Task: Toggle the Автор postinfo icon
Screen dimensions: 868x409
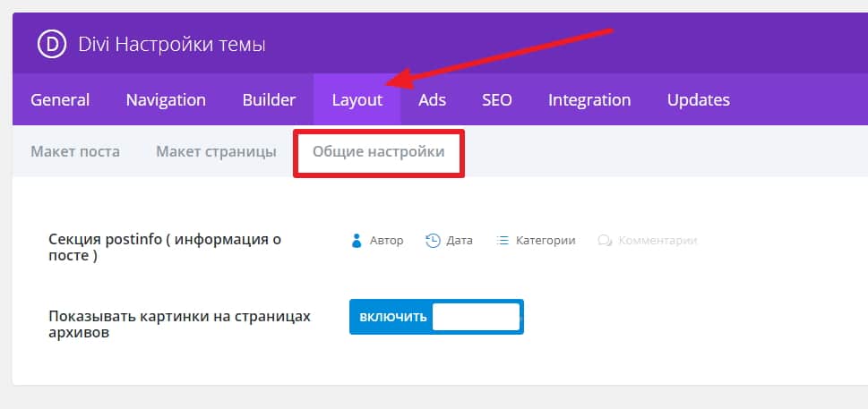Action: pyautogui.click(x=357, y=241)
